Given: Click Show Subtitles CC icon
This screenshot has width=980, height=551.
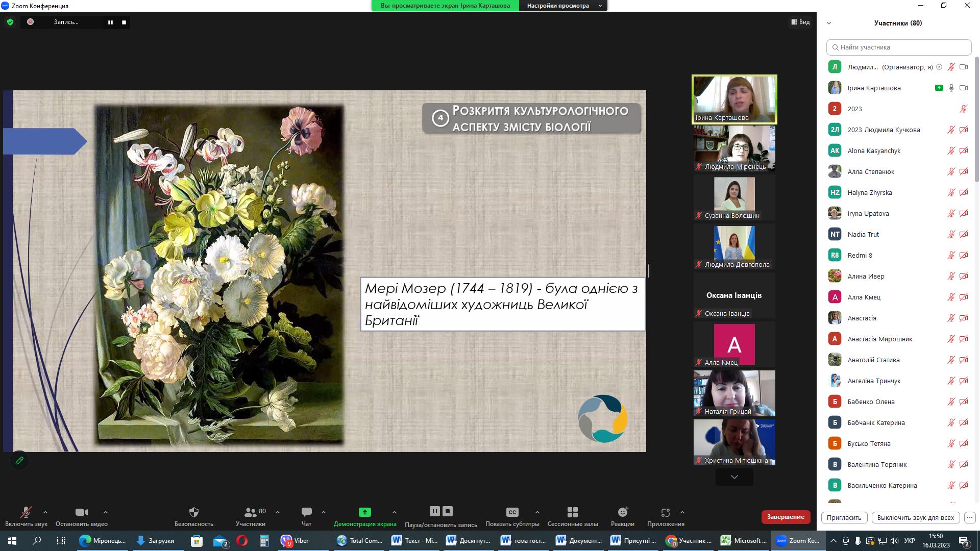Looking at the screenshot, I should 512,512.
